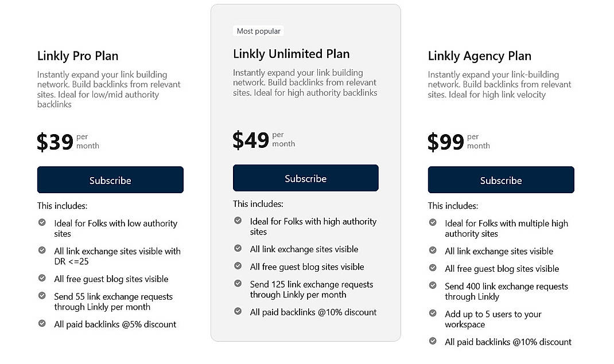The width and height of the screenshot is (614, 364).
Task: Click the checkmark next to 'Send 125 link exchange requests through Linkly'
Action: click(x=238, y=282)
